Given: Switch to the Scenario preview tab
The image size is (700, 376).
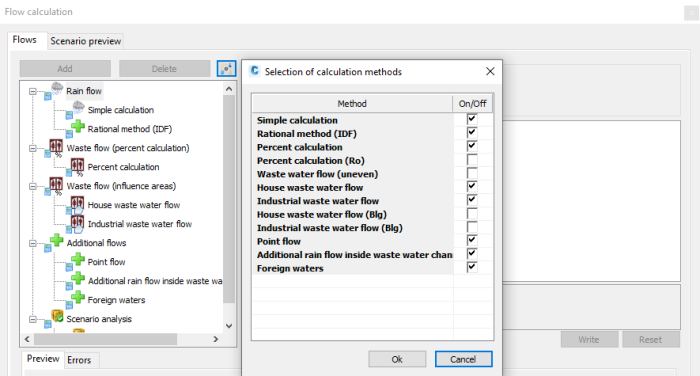Looking at the screenshot, I should 85,41.
